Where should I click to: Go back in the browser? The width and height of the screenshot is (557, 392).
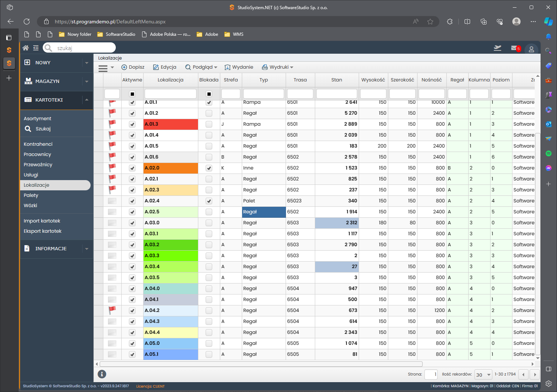11,22
